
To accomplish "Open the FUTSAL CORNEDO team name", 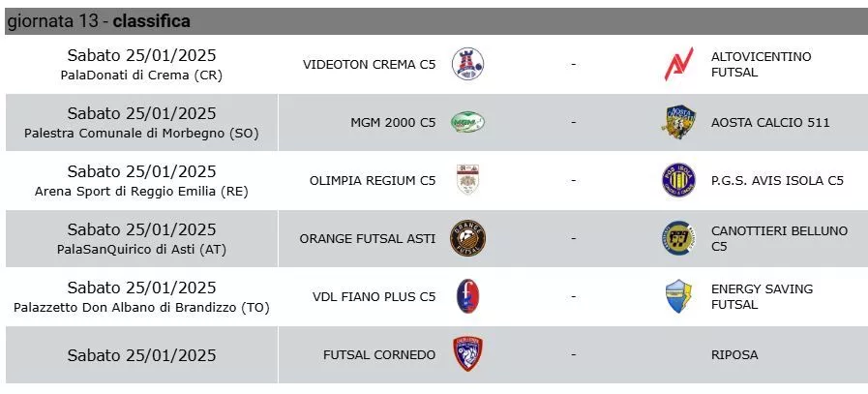I will (x=379, y=354).
